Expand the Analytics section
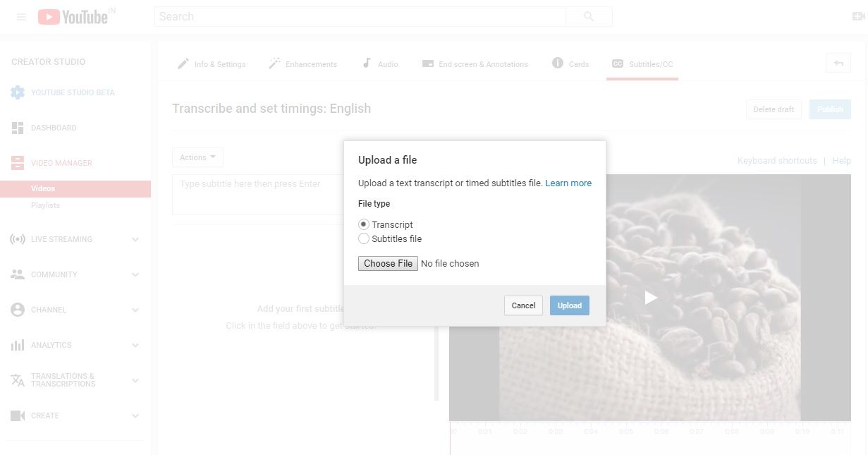This screenshot has height=455, width=868. (x=135, y=345)
